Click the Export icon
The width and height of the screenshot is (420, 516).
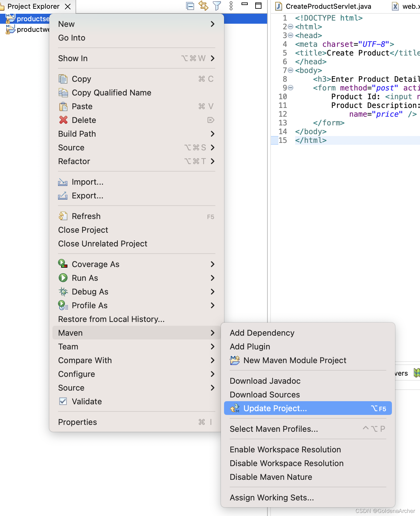63,196
